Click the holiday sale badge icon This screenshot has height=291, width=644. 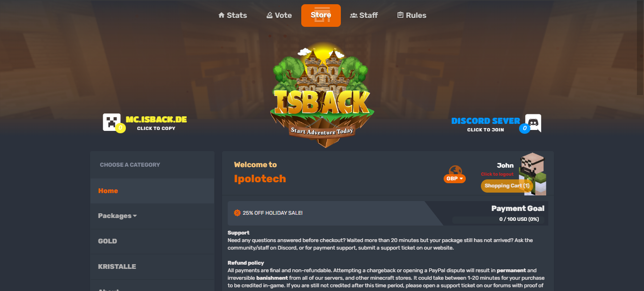tap(237, 213)
